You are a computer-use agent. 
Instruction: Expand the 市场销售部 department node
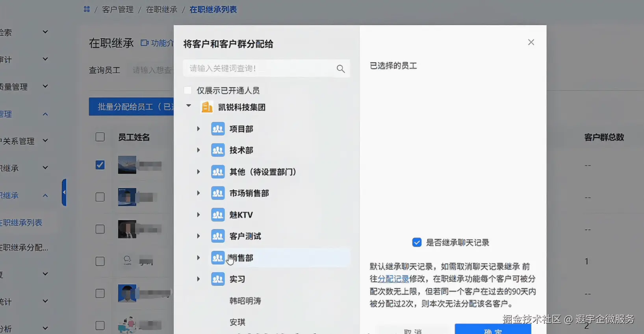click(199, 193)
